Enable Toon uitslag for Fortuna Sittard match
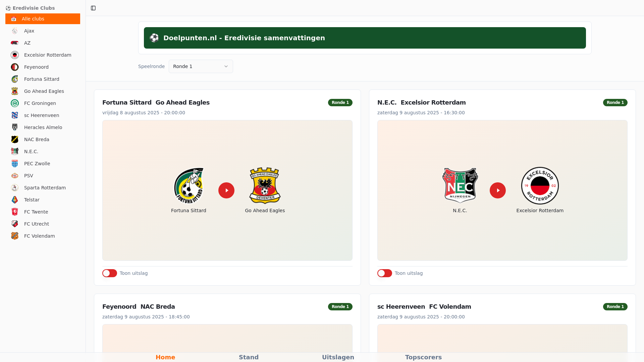644x362 pixels. coord(110,273)
